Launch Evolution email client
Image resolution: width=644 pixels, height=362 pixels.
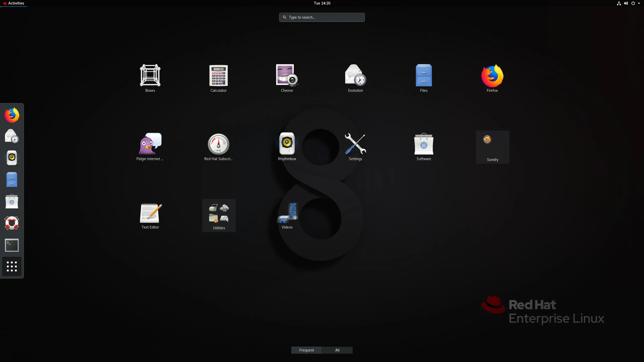click(x=355, y=77)
